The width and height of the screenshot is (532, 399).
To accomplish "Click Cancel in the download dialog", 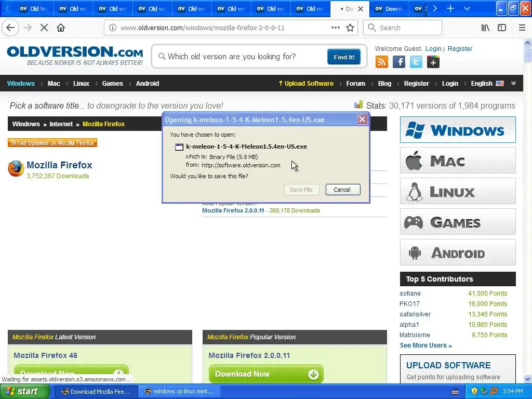I will (343, 190).
